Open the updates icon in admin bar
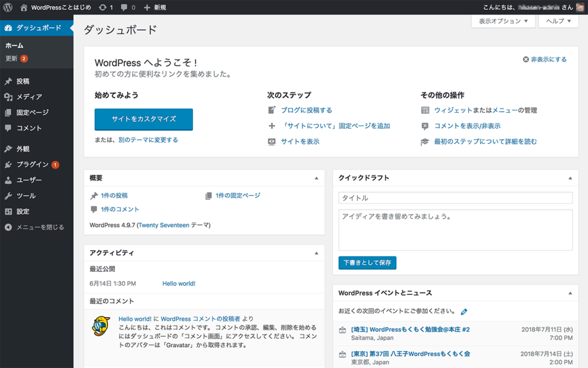 point(102,7)
